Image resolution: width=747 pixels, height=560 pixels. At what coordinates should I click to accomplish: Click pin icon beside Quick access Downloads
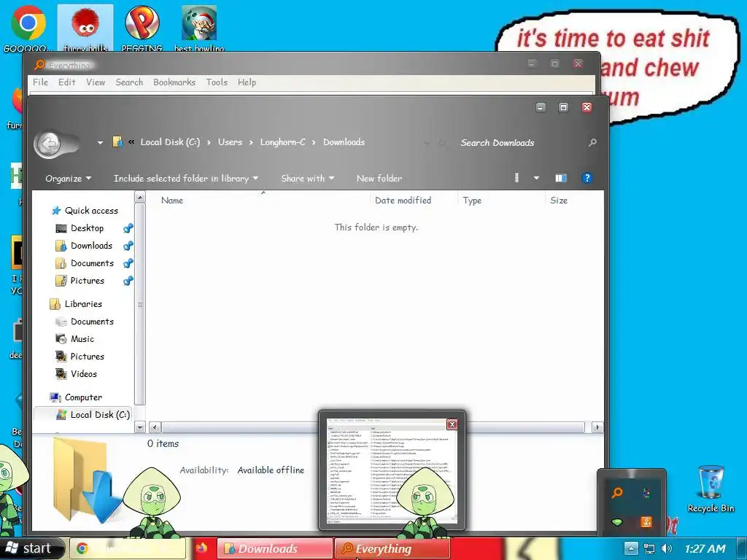pyautogui.click(x=128, y=246)
